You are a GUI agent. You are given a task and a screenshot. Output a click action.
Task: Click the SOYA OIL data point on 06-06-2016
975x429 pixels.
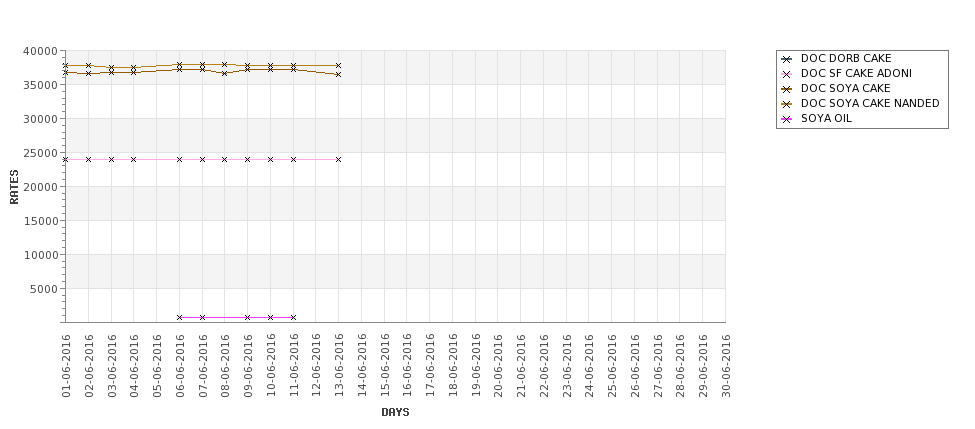click(180, 317)
